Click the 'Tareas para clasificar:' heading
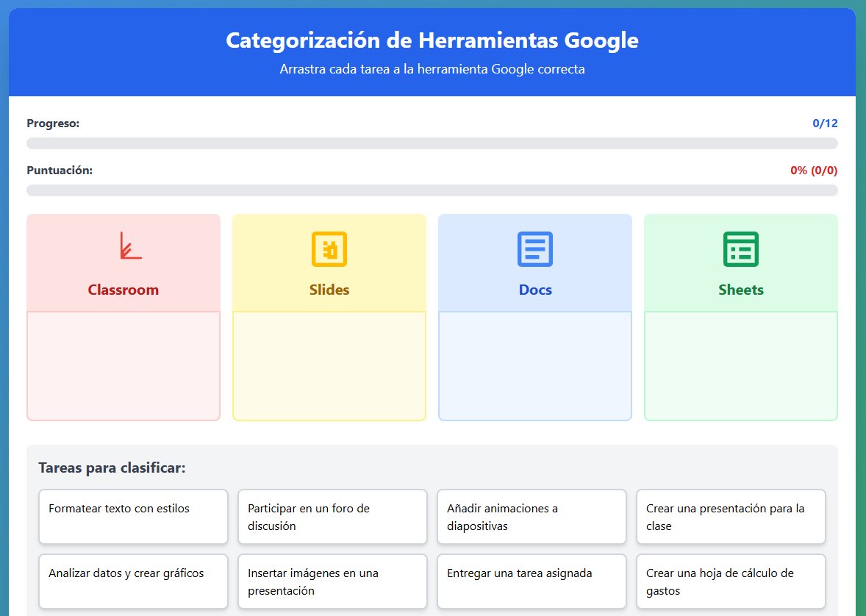 (x=112, y=468)
